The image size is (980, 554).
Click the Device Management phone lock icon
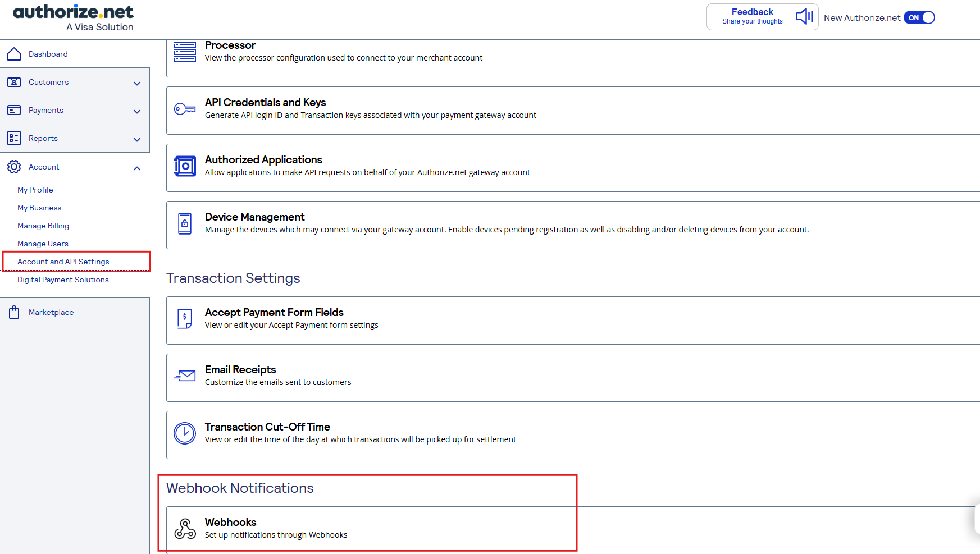pyautogui.click(x=185, y=223)
